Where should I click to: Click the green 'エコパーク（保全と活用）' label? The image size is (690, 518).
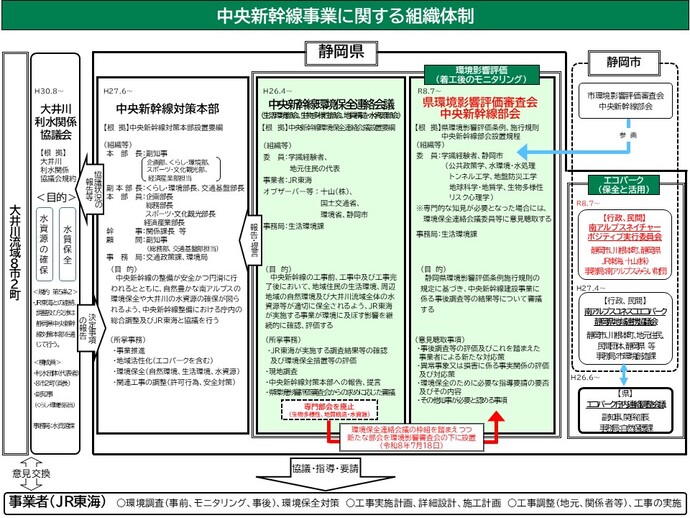624,185
